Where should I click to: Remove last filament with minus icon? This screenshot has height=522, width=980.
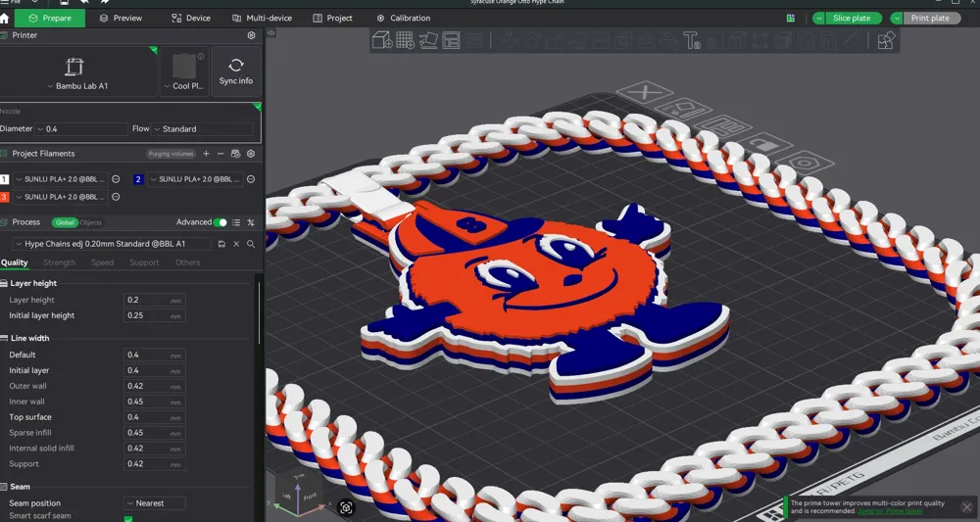[220, 154]
